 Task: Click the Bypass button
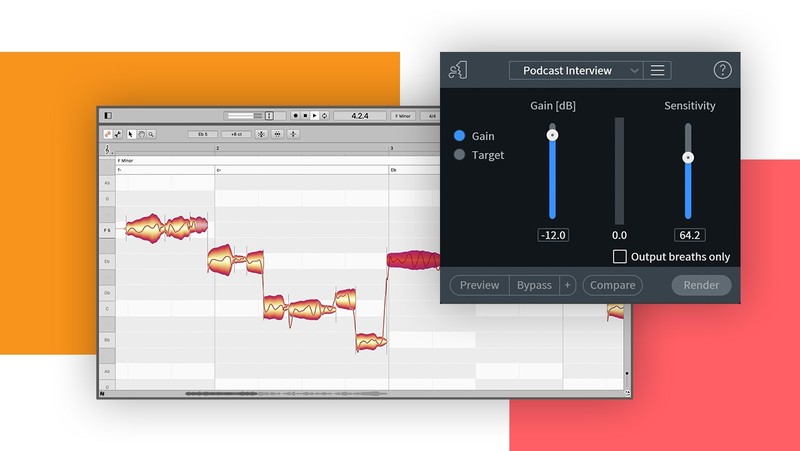534,285
